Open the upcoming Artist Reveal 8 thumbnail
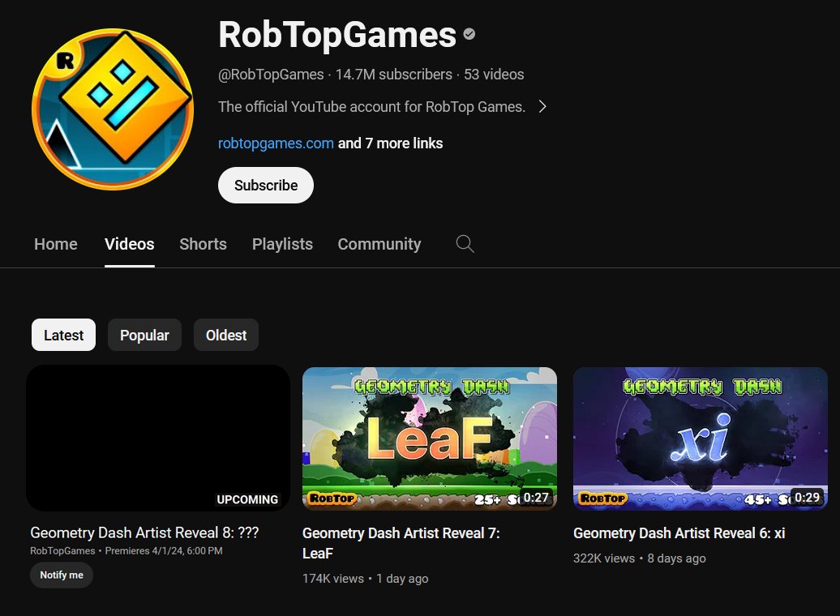The width and height of the screenshot is (840, 616). click(x=158, y=438)
